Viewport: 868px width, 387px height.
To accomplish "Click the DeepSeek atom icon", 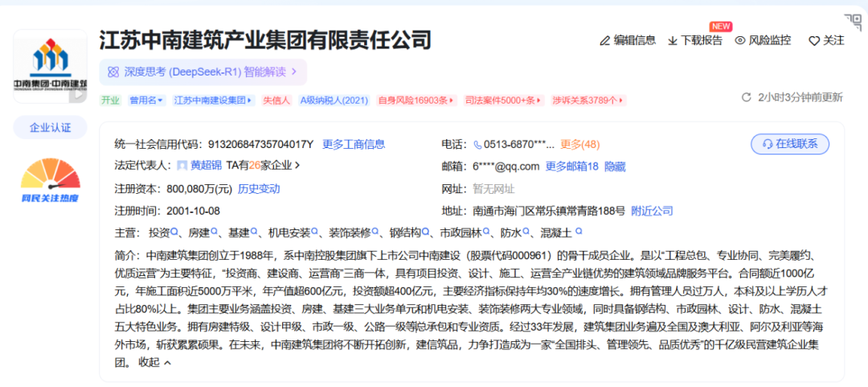I will 113,72.
